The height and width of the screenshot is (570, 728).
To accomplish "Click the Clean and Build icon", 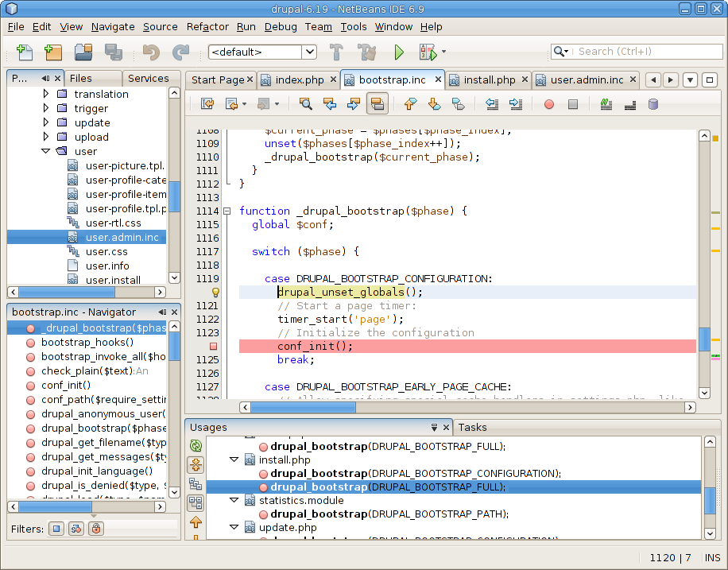I will coord(367,52).
